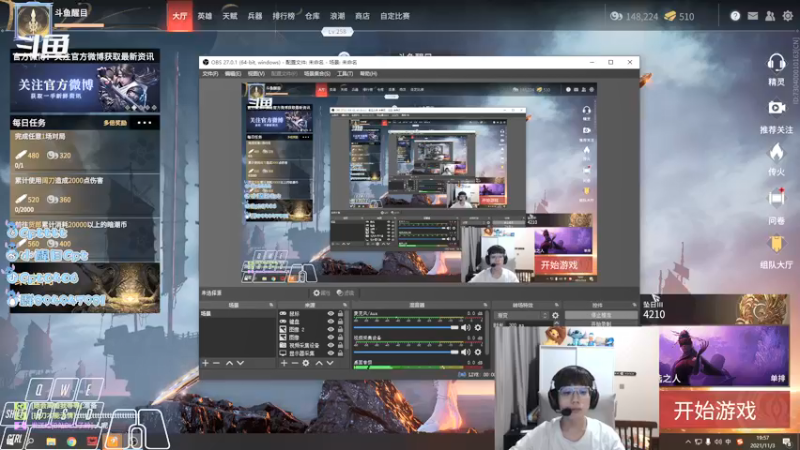This screenshot has width=800, height=450.
Task: Open Windows search on the taskbar
Action: click(x=31, y=441)
